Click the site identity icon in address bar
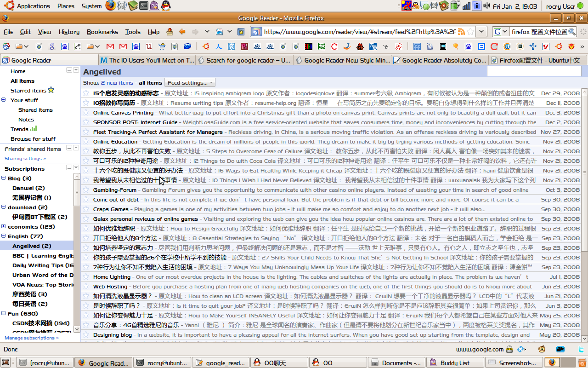 [257, 32]
